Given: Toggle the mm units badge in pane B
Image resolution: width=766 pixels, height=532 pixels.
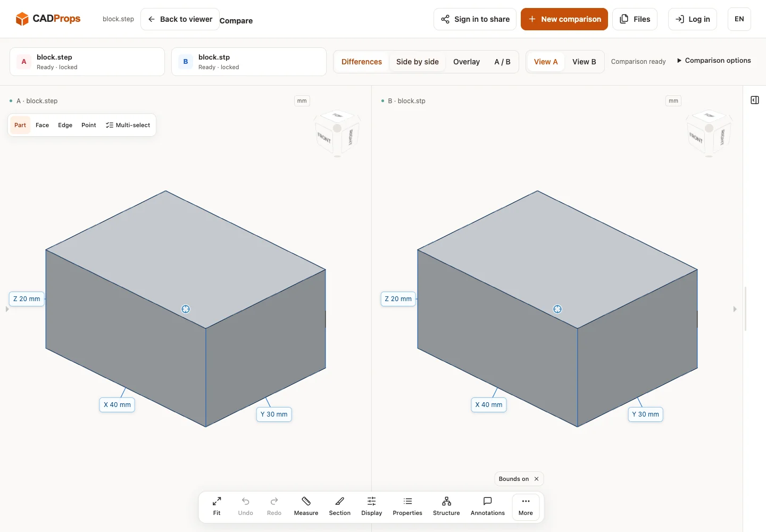Looking at the screenshot, I should tap(673, 101).
